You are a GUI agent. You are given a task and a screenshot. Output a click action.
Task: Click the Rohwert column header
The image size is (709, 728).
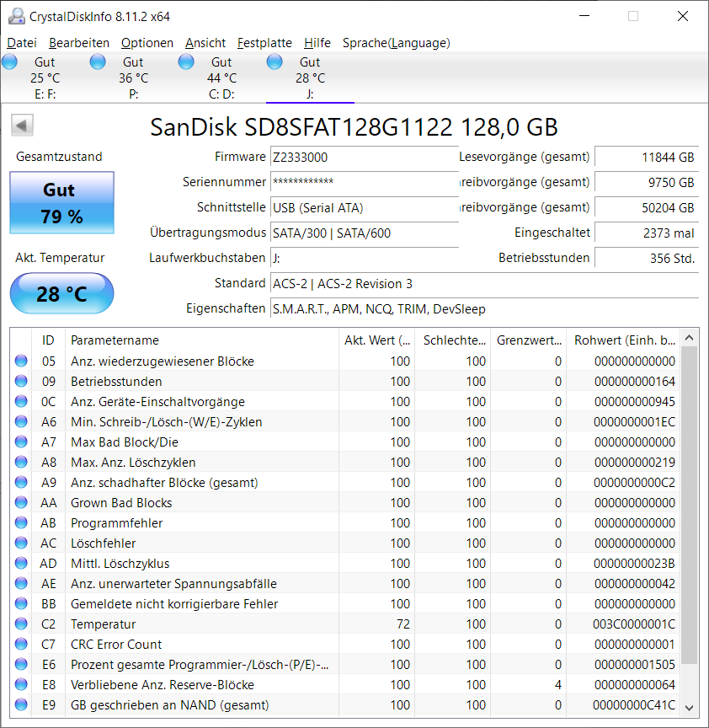pyautogui.click(x=623, y=340)
